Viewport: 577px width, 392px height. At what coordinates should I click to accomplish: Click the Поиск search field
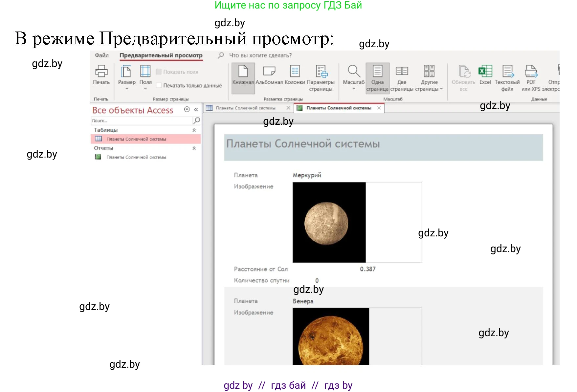141,120
